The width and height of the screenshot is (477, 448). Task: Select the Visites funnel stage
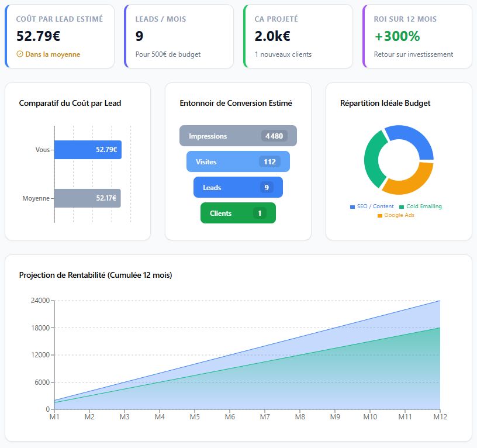click(x=238, y=162)
